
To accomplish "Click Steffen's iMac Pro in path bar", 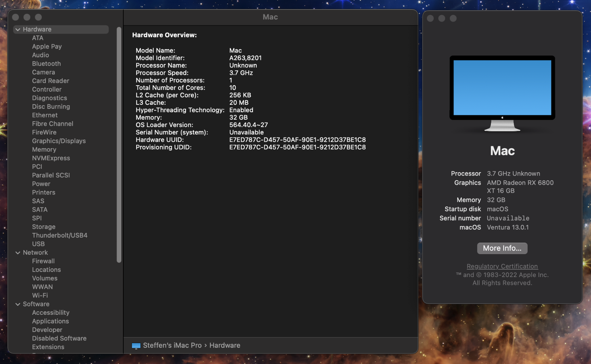I will (172, 346).
